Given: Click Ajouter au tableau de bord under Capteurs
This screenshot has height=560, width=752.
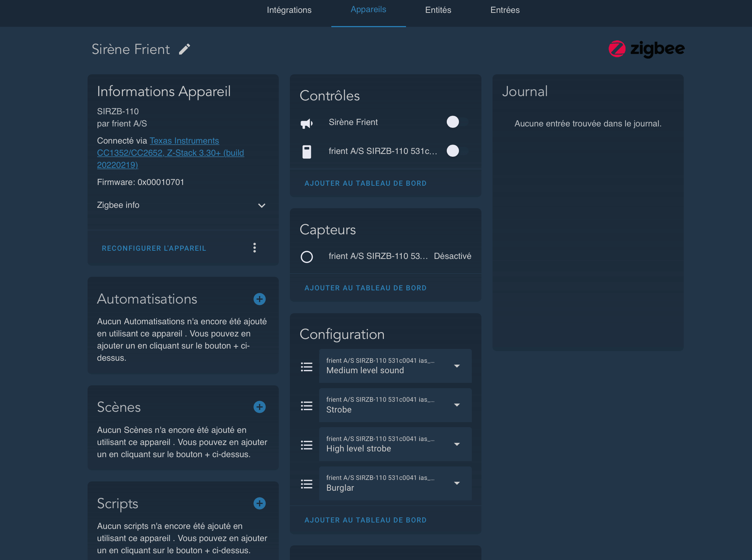Looking at the screenshot, I should [x=365, y=288].
